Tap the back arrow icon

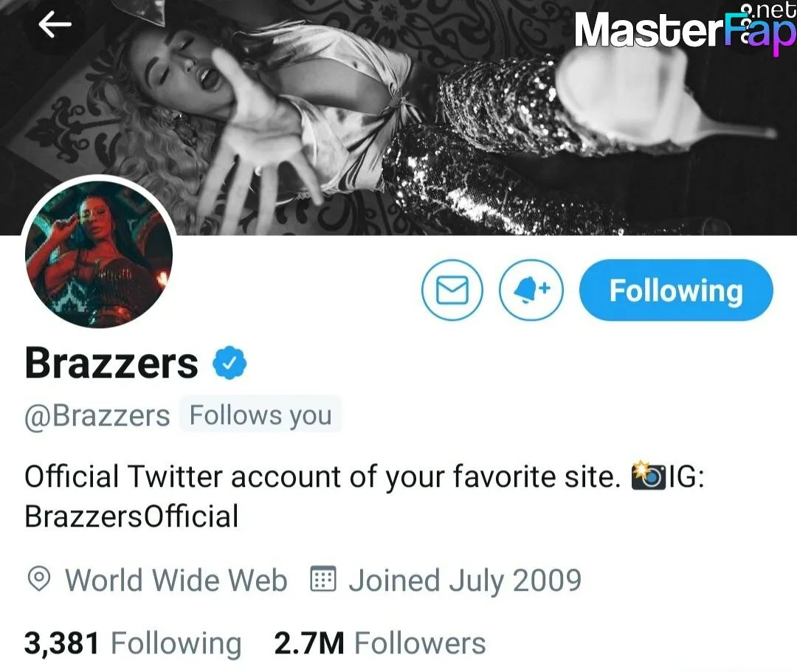pos(55,24)
